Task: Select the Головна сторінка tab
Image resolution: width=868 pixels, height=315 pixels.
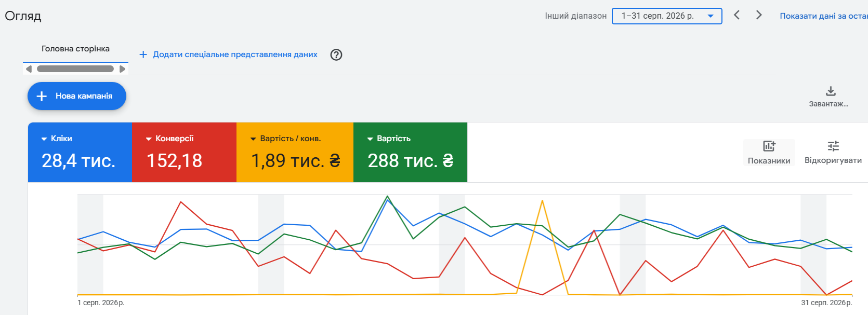Action: 75,49
